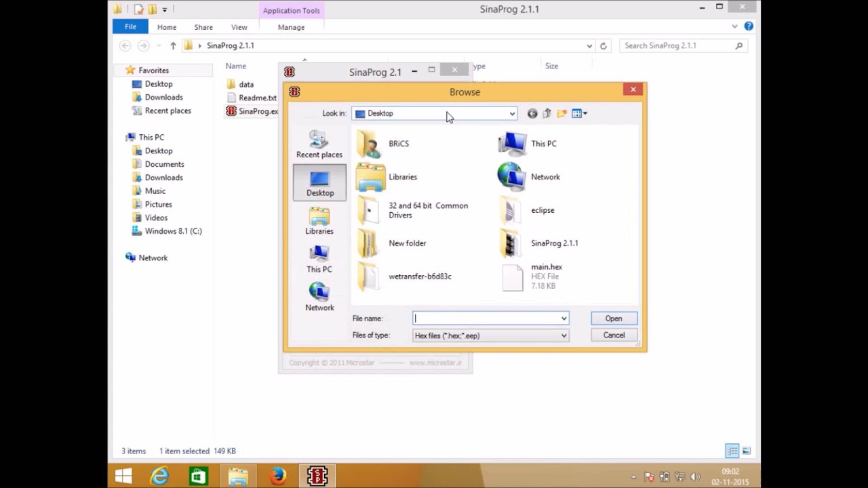Go back in Browse dialog toolbar
Screen dimensions: 868x488
[x=532, y=114]
